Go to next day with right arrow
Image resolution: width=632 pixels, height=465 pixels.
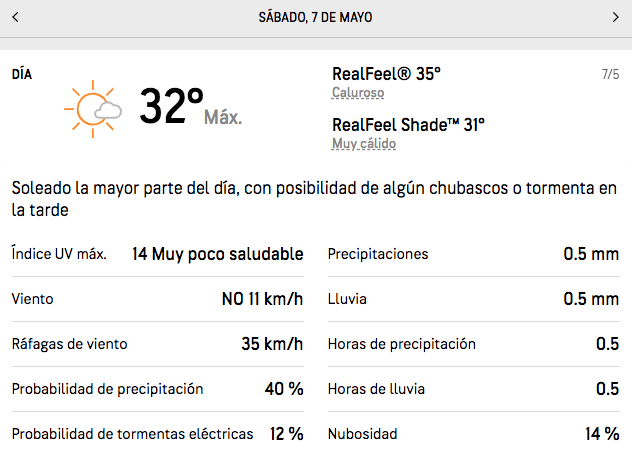[615, 17]
